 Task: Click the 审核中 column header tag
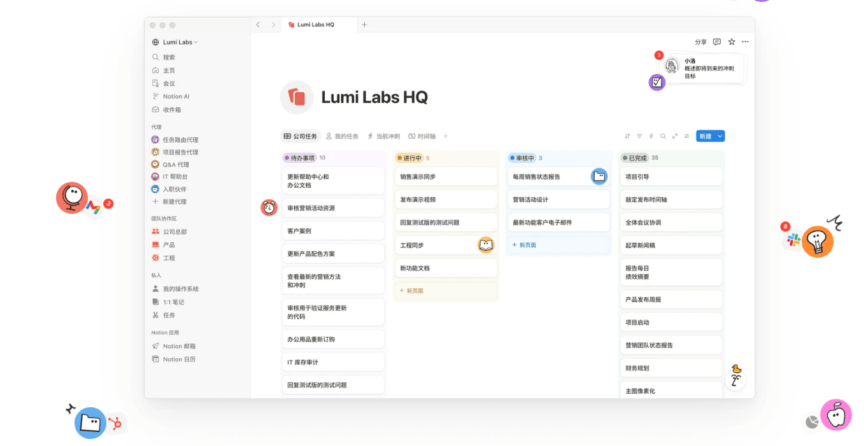pyautogui.click(x=522, y=158)
